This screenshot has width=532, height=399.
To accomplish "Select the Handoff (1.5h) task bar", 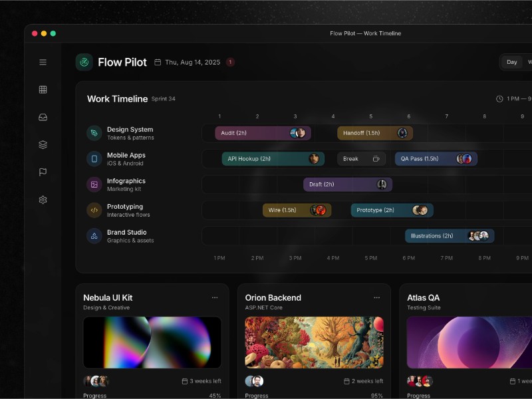I will pos(375,133).
